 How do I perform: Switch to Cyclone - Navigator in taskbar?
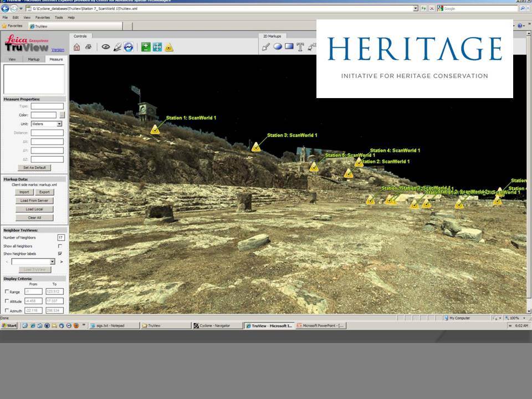pos(217,326)
